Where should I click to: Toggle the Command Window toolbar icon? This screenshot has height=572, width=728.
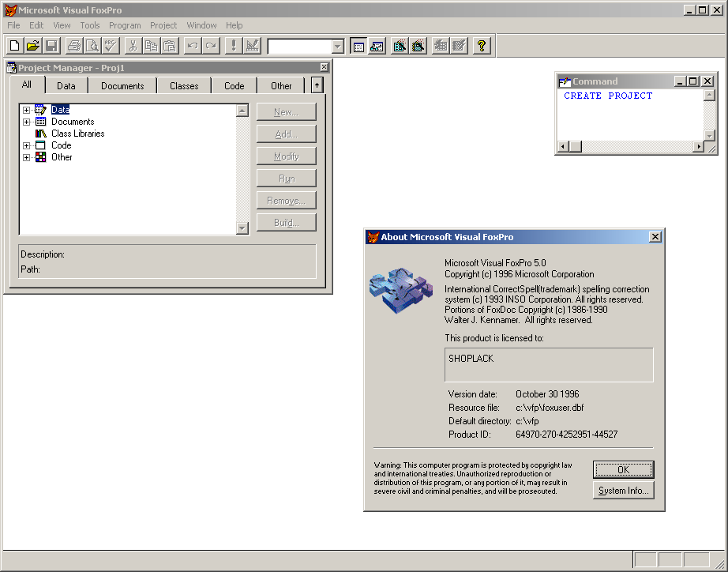tap(358, 46)
